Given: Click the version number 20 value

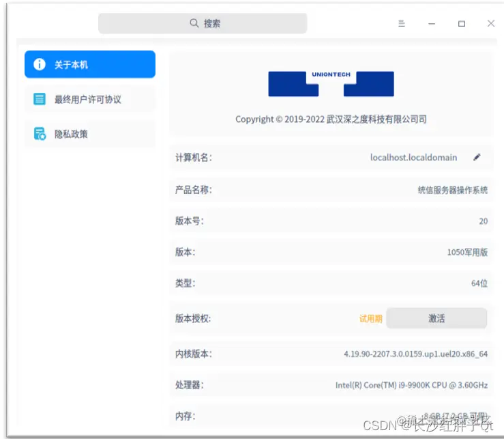Looking at the screenshot, I should tap(483, 221).
